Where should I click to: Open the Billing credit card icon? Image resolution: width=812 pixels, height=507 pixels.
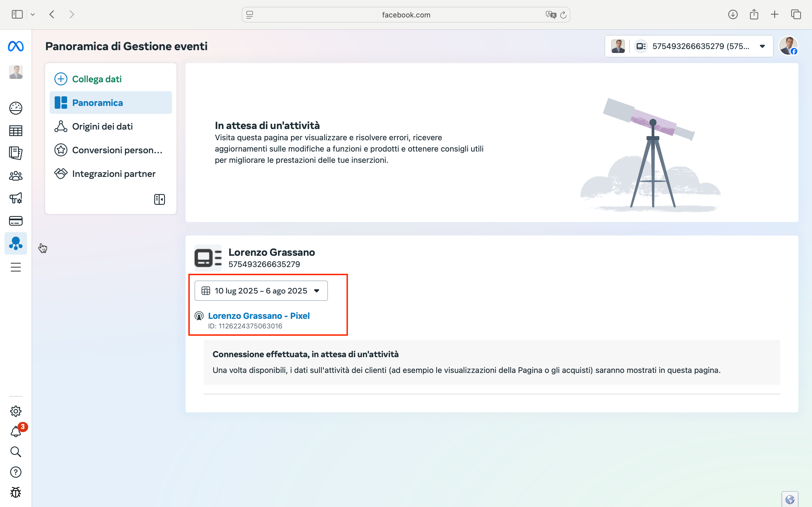pos(16,221)
